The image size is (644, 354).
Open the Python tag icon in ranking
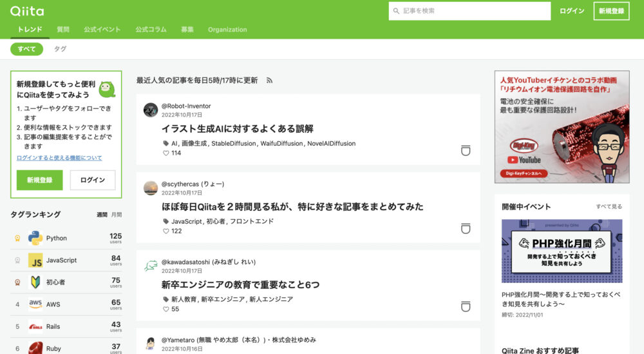point(35,238)
